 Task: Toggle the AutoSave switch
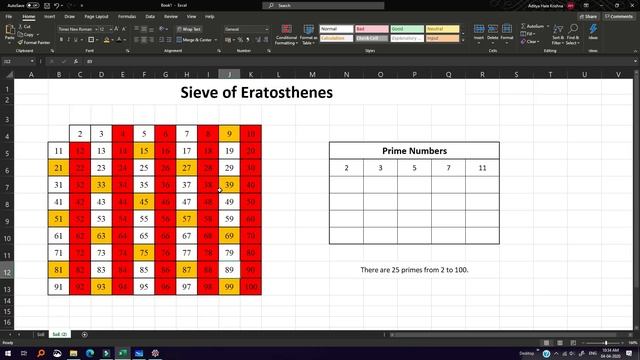33,6
